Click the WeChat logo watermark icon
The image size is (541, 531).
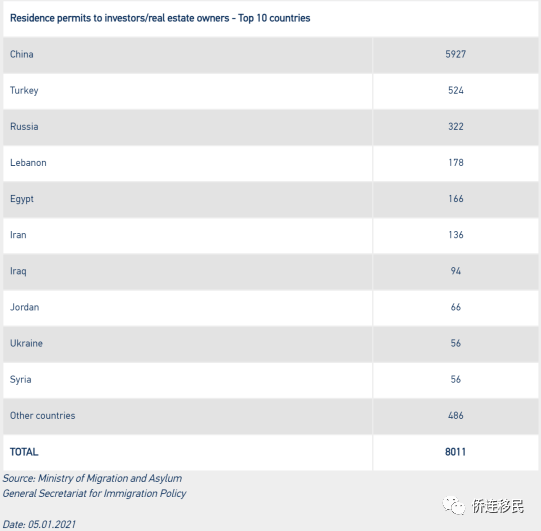tap(454, 506)
